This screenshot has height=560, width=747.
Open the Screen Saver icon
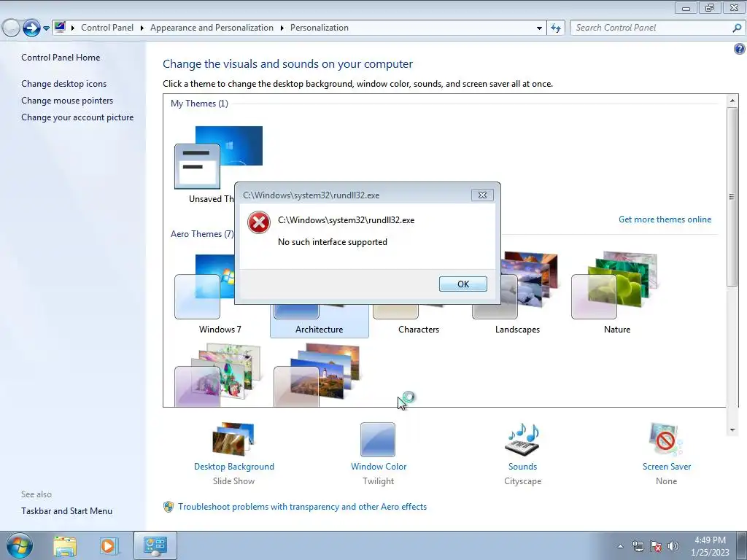click(x=665, y=439)
